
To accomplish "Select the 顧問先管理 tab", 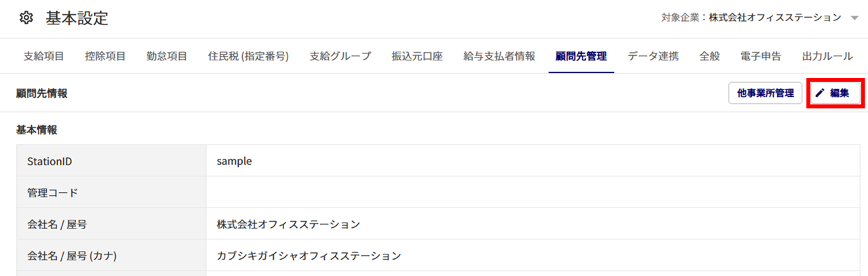I will click(581, 56).
